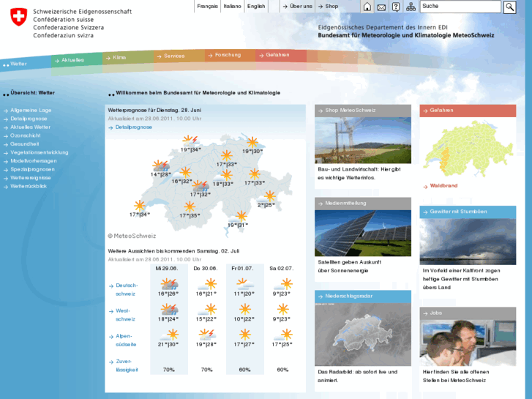
Task: Open the Shop link in top bar
Action: [328, 6]
